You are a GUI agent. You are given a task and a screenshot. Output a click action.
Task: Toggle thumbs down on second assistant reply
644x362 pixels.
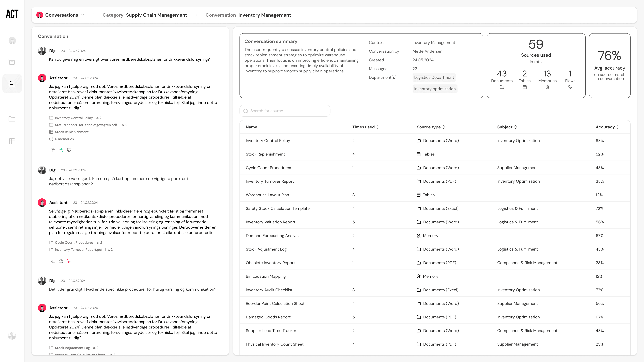click(x=69, y=261)
